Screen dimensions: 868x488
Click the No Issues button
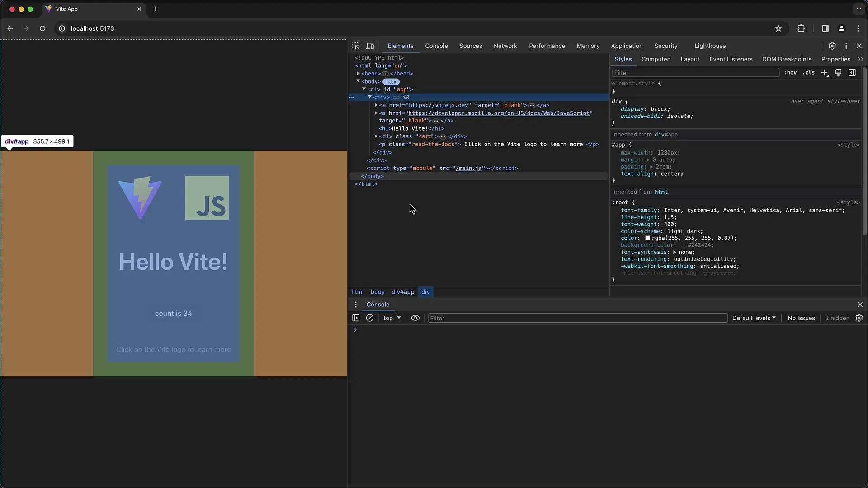tap(801, 318)
